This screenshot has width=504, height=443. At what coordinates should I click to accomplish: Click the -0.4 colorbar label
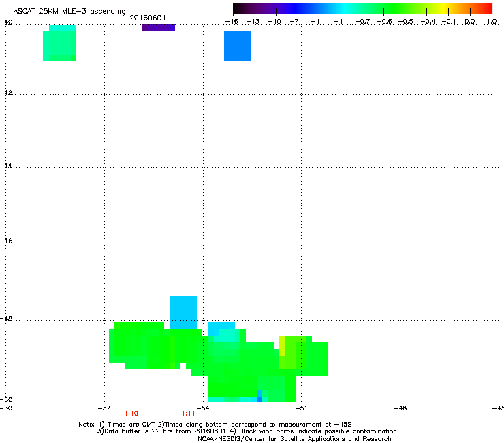pos(428,22)
